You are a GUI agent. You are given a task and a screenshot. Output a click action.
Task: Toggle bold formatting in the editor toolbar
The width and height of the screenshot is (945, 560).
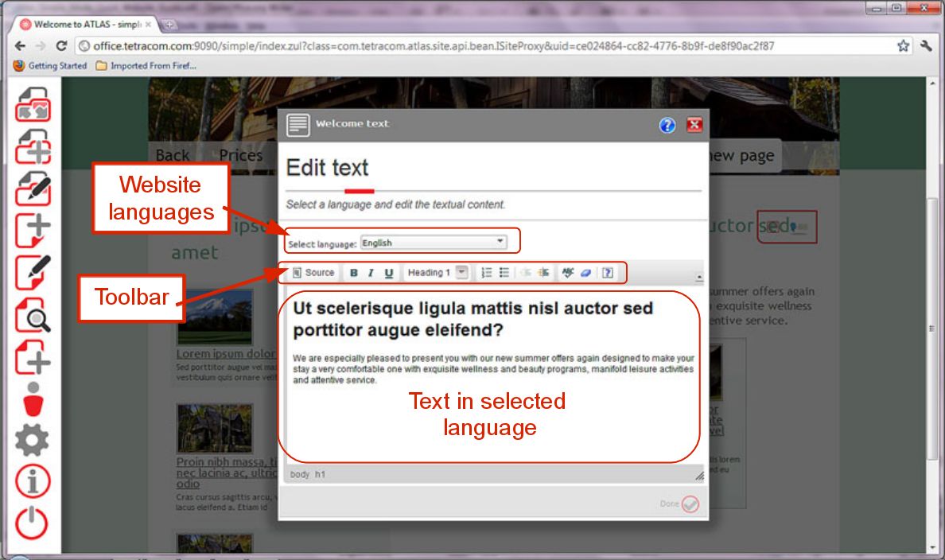[354, 273]
